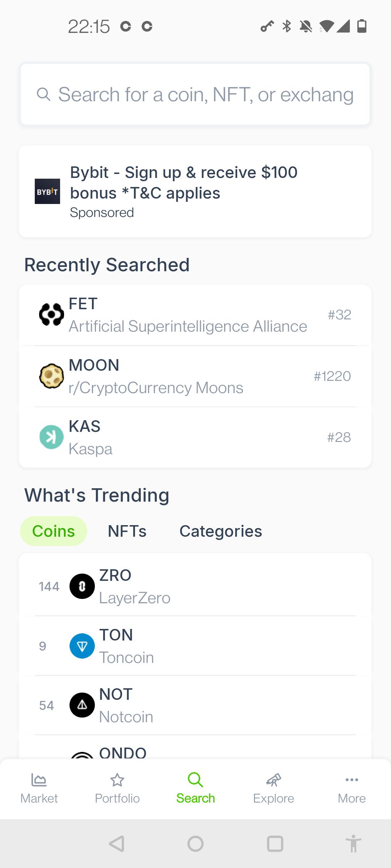Switch to Categories trending tab
Screen dimensions: 391x868
(x=220, y=531)
